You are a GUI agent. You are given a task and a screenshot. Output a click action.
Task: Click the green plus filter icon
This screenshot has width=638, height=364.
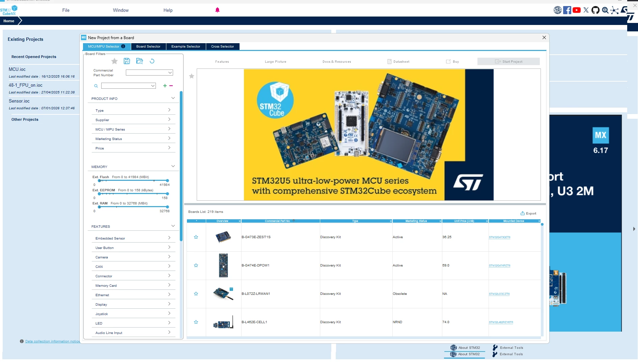tap(165, 86)
